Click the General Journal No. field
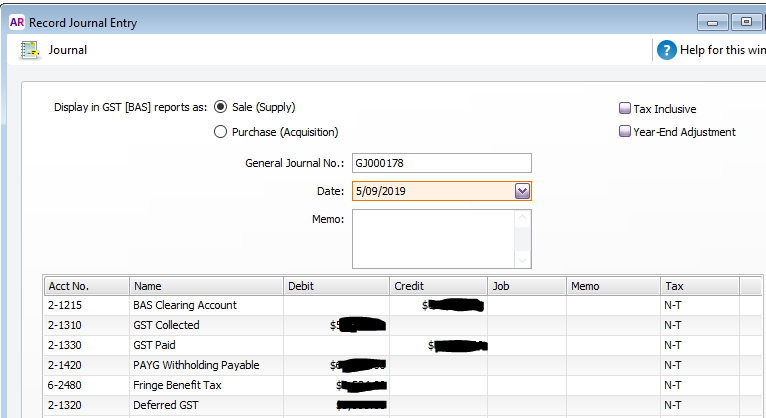Image resolution: width=766 pixels, height=418 pixels. [x=441, y=163]
